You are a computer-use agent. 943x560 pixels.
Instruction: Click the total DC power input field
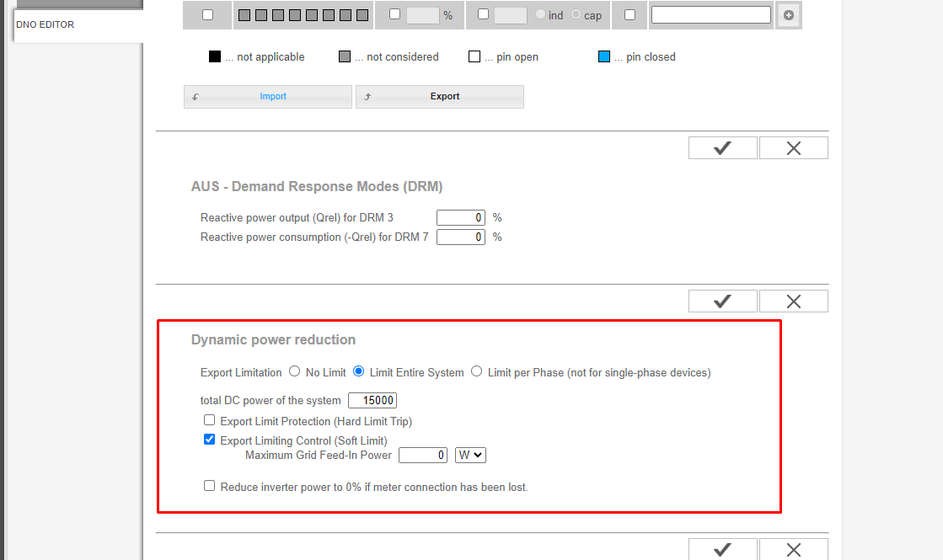(x=372, y=400)
